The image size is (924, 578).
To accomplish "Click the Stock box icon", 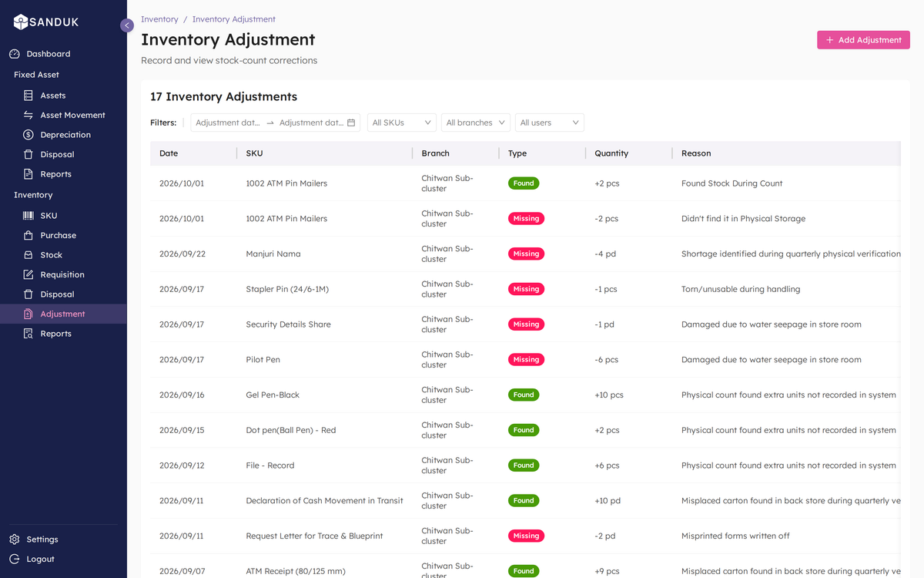I will pos(28,255).
